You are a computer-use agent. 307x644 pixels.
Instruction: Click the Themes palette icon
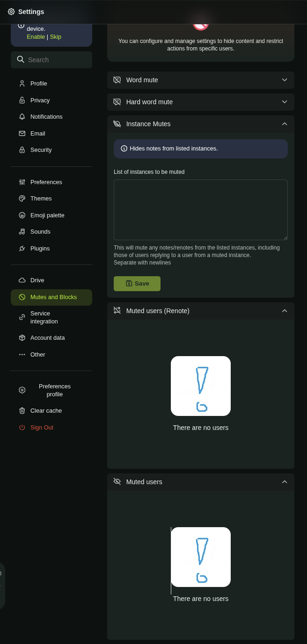[x=22, y=199]
